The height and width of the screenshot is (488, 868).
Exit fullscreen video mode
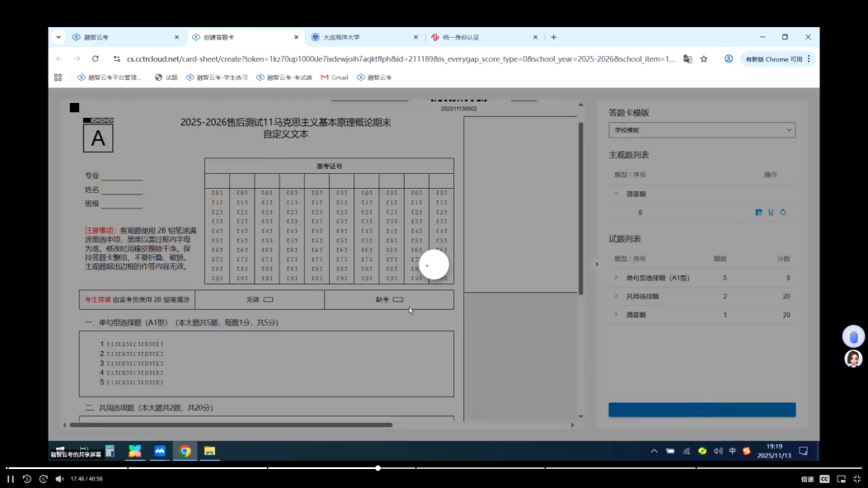coord(857,479)
